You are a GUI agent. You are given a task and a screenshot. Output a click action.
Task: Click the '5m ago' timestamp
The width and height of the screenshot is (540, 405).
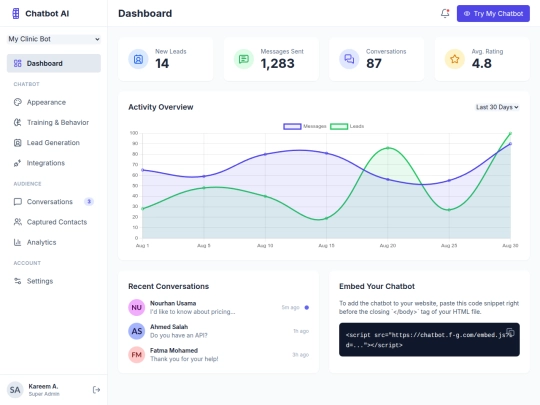coord(290,308)
